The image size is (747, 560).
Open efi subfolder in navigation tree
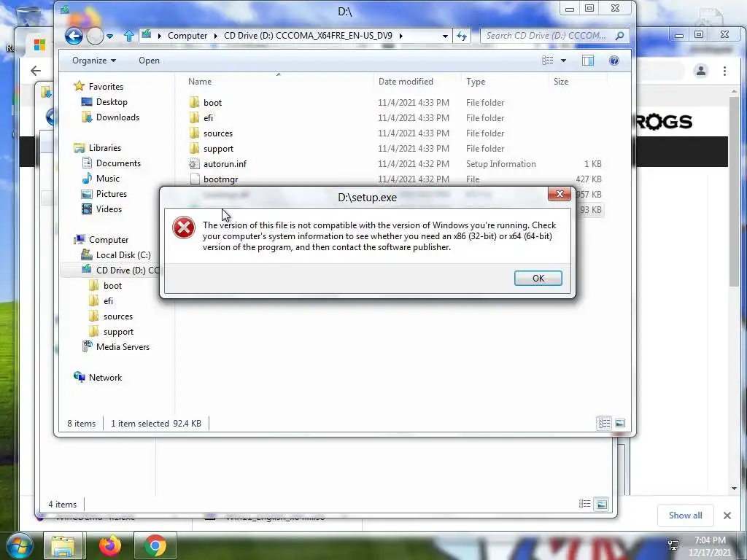tap(108, 301)
